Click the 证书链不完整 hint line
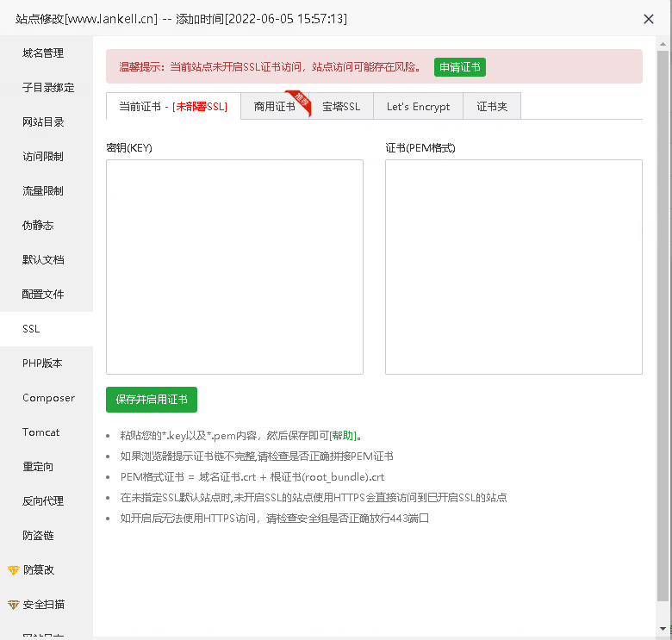 pos(257,457)
